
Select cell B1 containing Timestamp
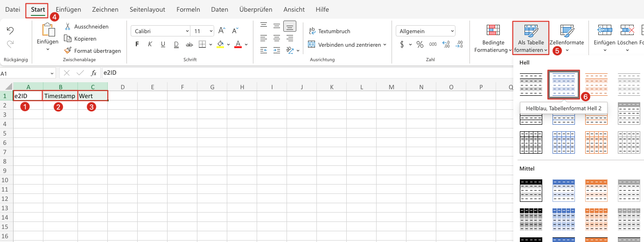point(60,96)
